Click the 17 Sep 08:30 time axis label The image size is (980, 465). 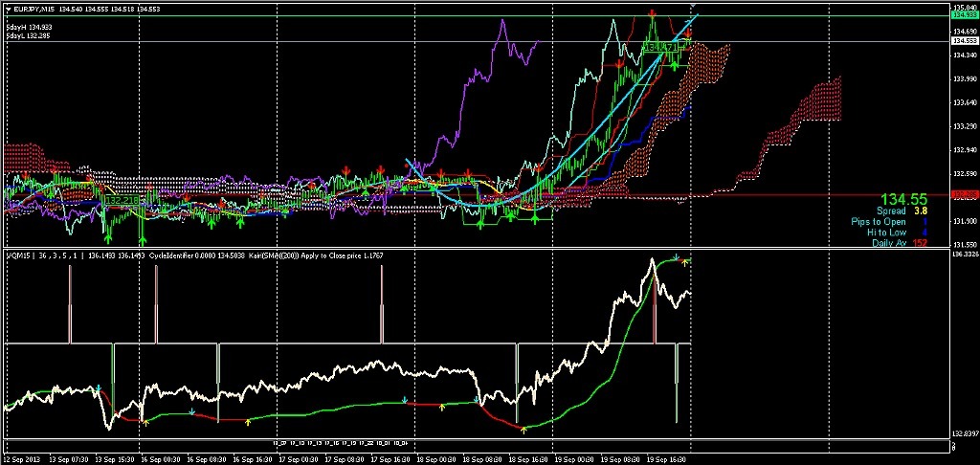pyautogui.click(x=343, y=458)
